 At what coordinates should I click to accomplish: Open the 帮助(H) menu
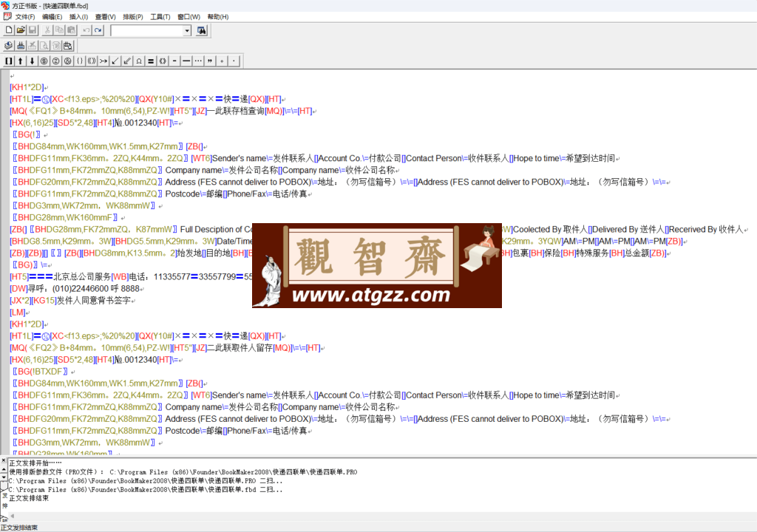click(x=218, y=17)
